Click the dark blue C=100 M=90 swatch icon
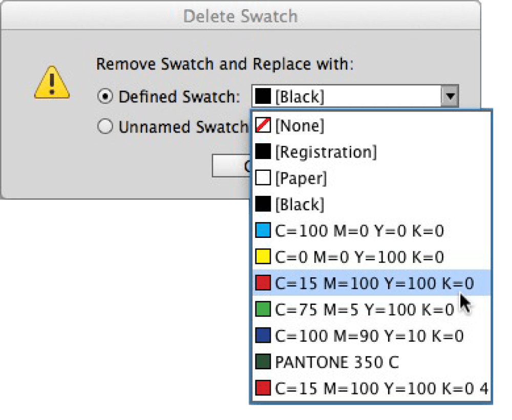The height and width of the screenshot is (420, 512). point(263,336)
